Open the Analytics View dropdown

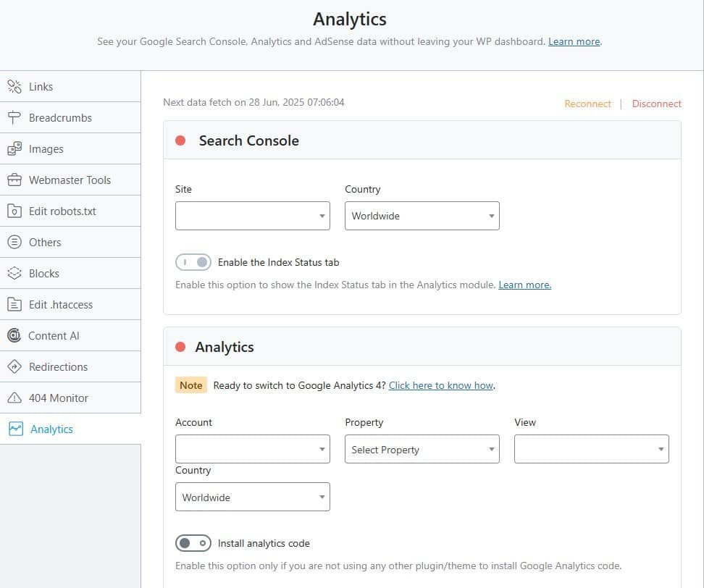click(591, 449)
